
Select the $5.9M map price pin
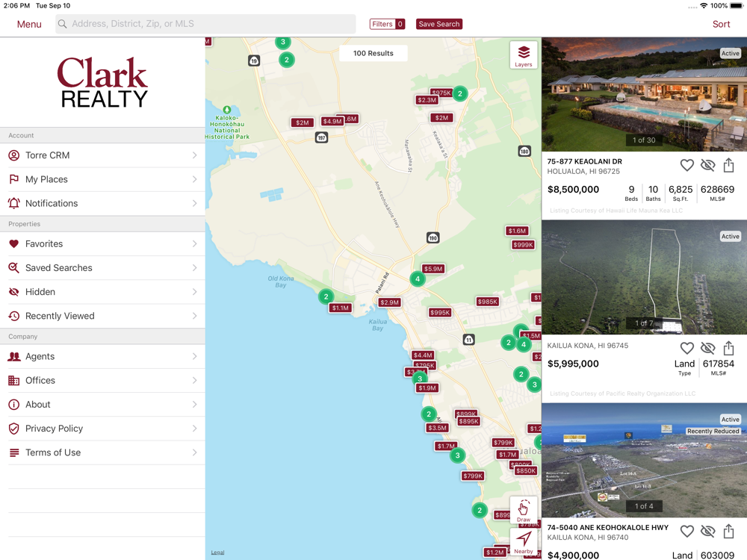point(433,269)
